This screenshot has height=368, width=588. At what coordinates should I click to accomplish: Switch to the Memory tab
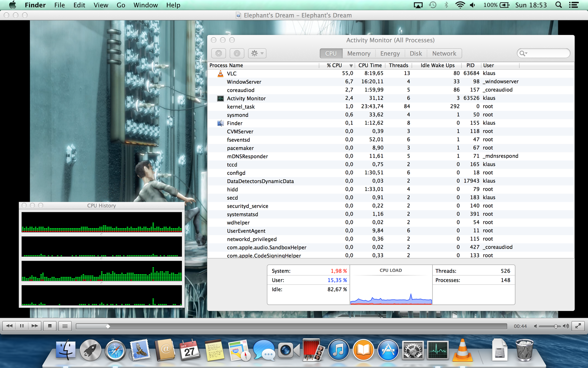[x=359, y=53]
